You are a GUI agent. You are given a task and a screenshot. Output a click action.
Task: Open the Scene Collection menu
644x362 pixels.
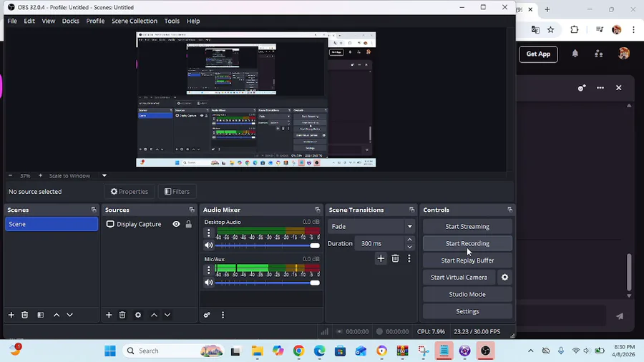(x=135, y=21)
